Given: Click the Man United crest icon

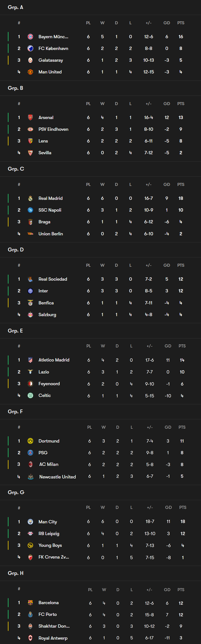Looking at the screenshot, I should (x=31, y=72).
